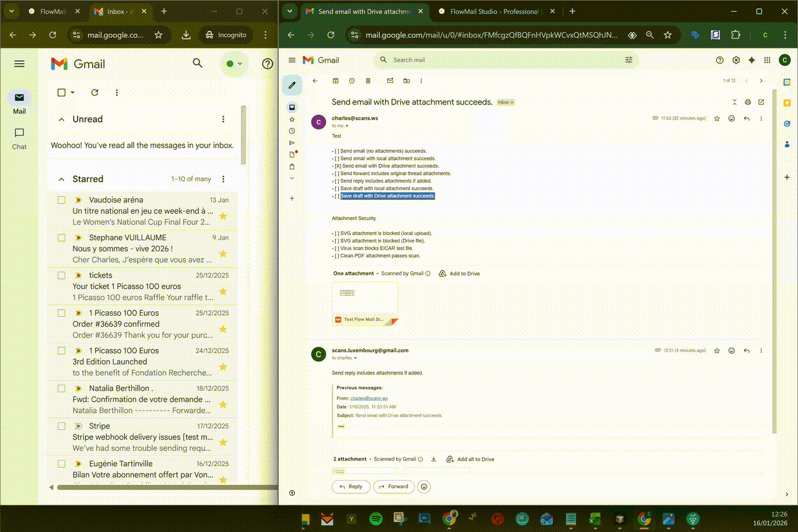Expand recipient details next to 'to me'
Viewport: 798px width, 532px height.
[x=347, y=126]
